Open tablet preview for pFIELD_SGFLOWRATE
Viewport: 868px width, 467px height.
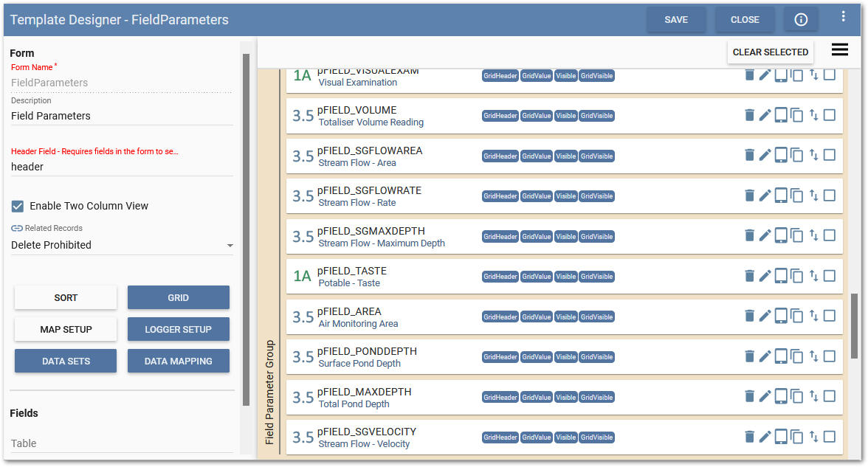coord(781,196)
